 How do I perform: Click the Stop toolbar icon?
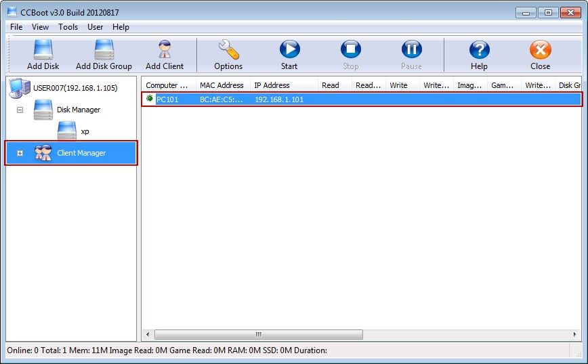pyautogui.click(x=351, y=49)
